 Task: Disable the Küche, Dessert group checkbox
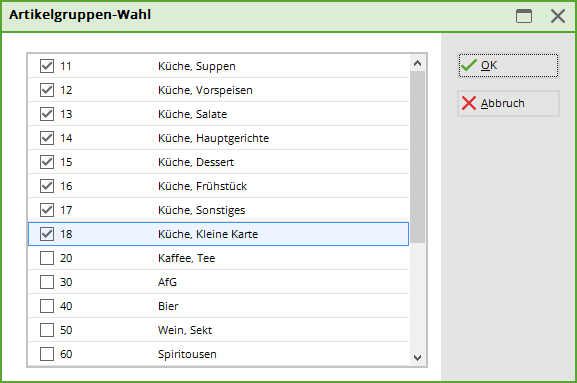click(x=47, y=162)
